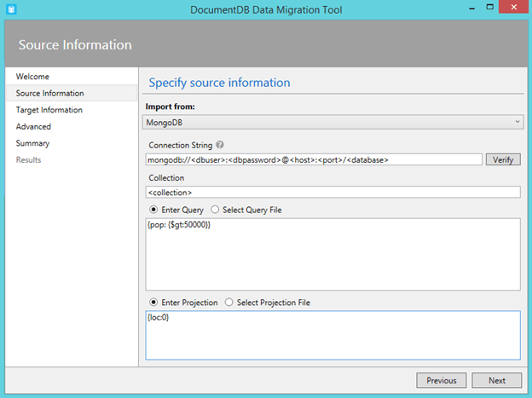This screenshot has height=398, width=532.
Task: Select the Enter Projection radio button
Action: tap(153, 303)
